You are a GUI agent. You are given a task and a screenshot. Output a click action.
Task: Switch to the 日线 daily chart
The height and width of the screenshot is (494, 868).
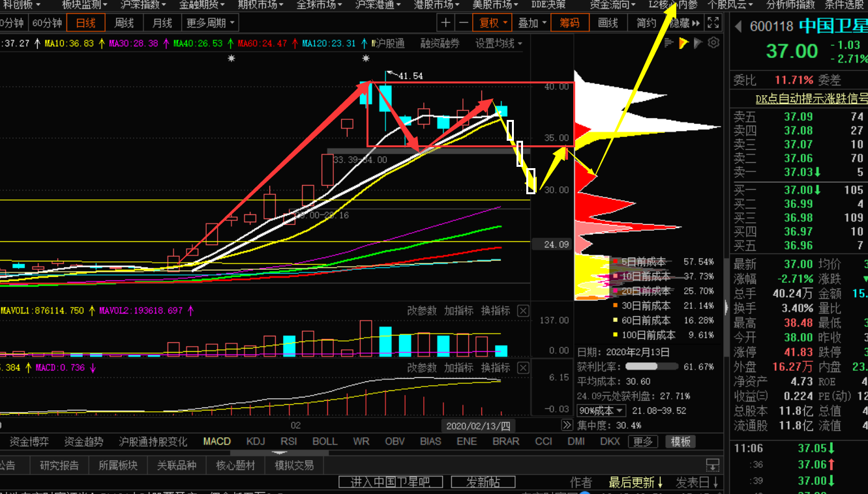point(85,23)
